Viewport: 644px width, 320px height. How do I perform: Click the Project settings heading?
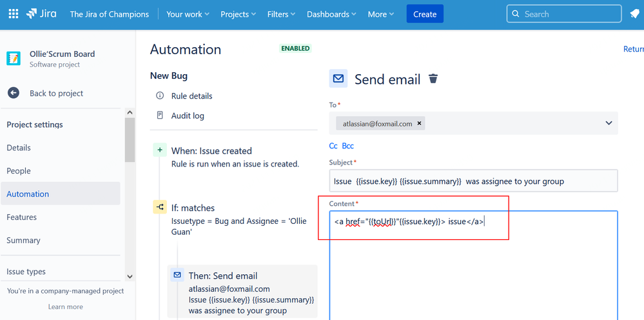coord(35,125)
